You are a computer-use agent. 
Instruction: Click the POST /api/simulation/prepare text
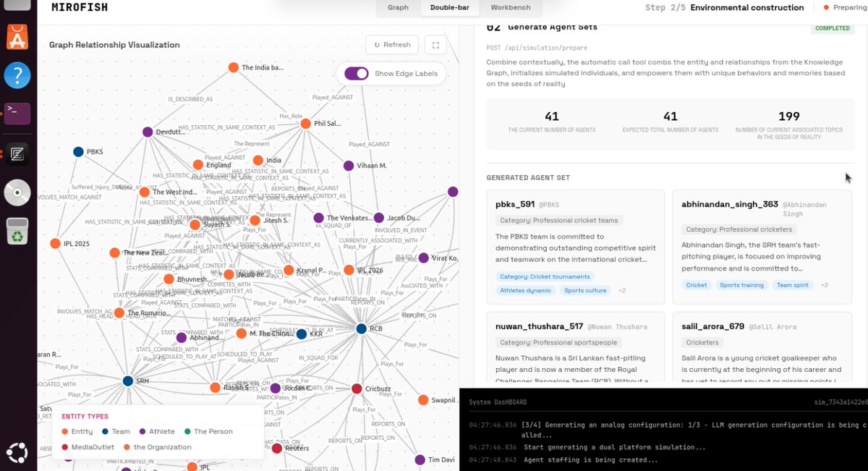click(537, 48)
